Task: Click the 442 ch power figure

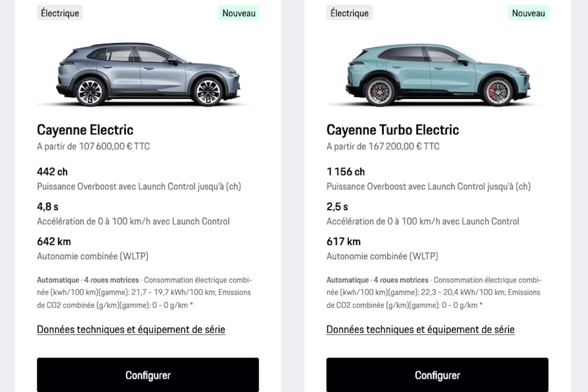Action: click(x=53, y=171)
